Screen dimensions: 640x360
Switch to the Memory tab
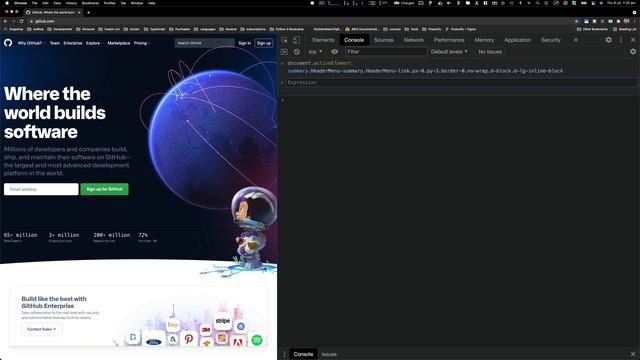click(x=484, y=40)
